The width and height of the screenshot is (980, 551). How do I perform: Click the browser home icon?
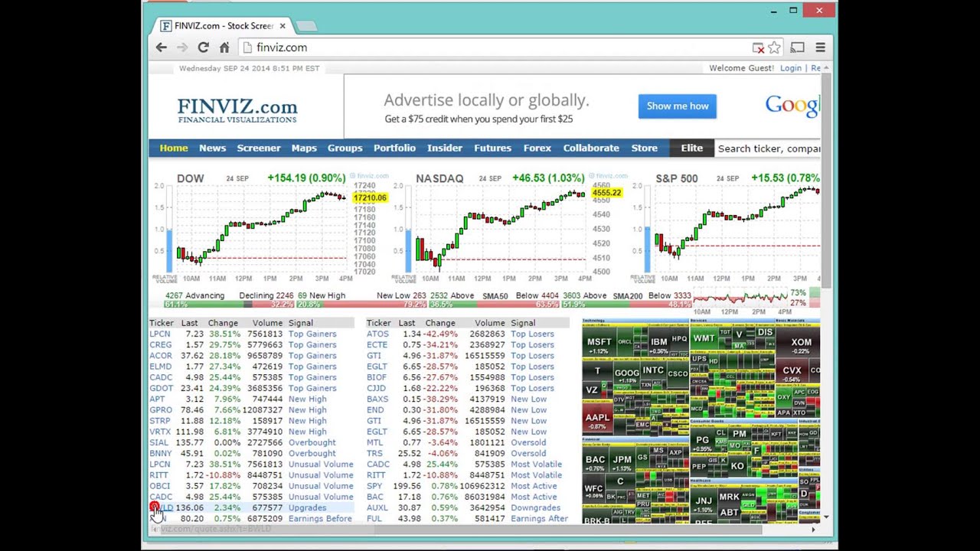(224, 47)
